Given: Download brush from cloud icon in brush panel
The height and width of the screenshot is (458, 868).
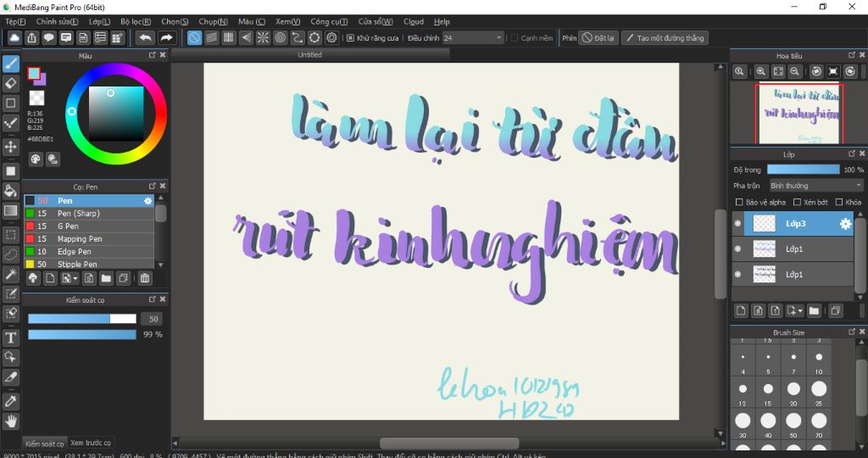Looking at the screenshot, I should point(33,278).
